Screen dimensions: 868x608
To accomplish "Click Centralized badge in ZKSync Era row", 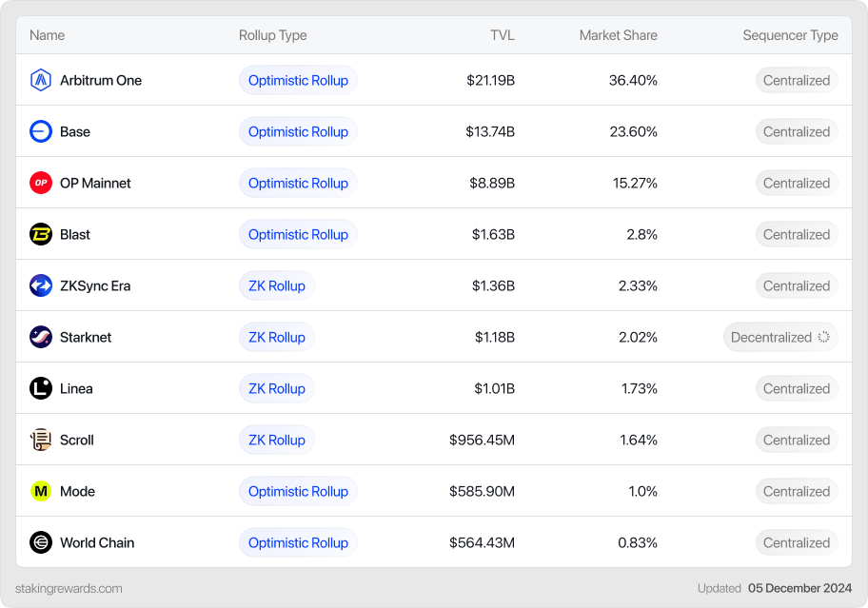I will 797,286.
